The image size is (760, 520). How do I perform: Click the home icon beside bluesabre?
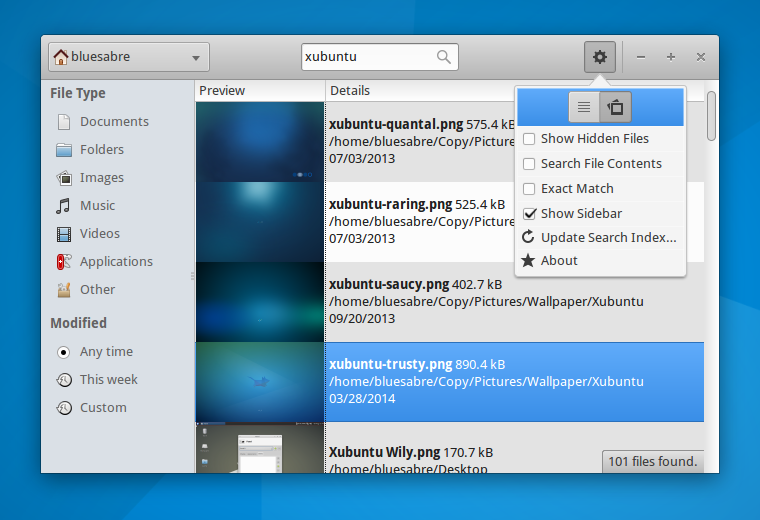pos(61,57)
